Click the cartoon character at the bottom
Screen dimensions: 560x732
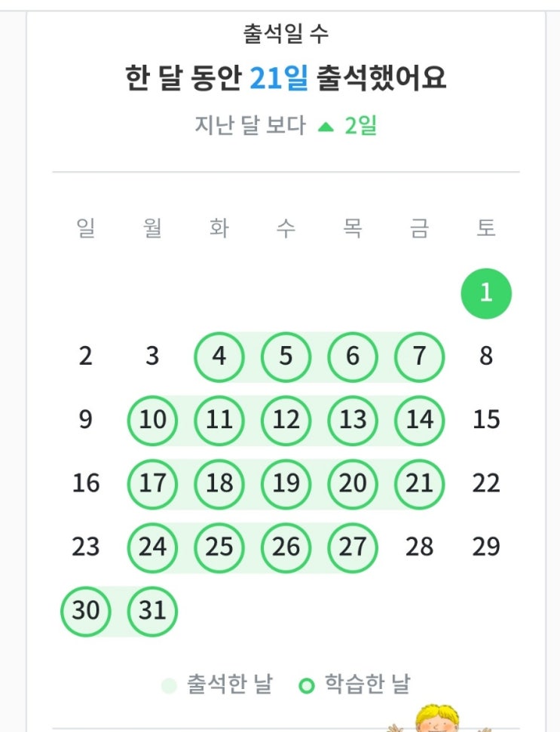[x=437, y=718]
